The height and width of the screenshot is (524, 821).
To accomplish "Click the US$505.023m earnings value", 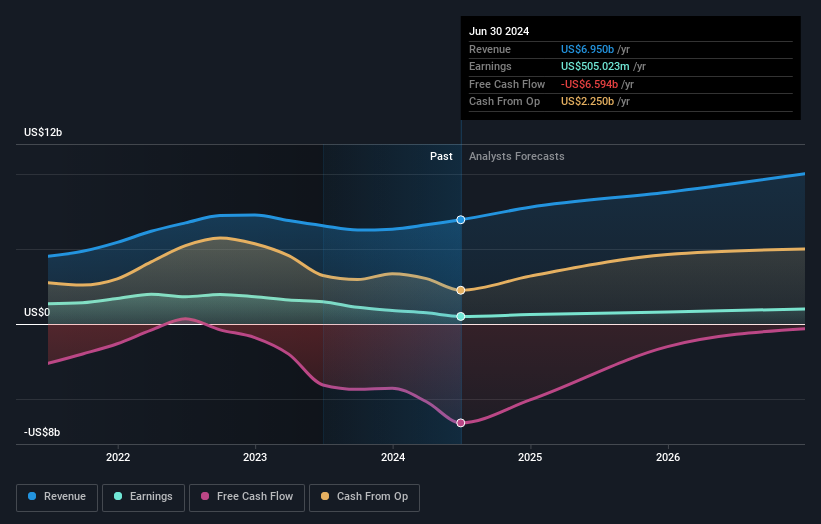I will point(595,66).
